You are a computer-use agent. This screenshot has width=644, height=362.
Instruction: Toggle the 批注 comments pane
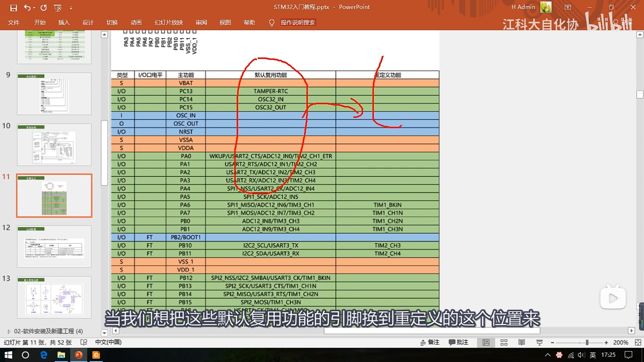pyautogui.click(x=458, y=342)
